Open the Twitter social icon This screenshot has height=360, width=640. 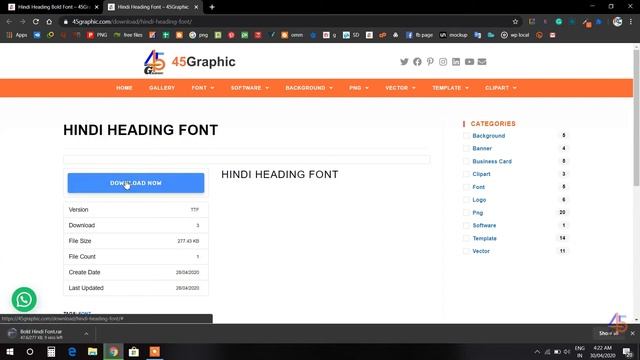(404, 62)
